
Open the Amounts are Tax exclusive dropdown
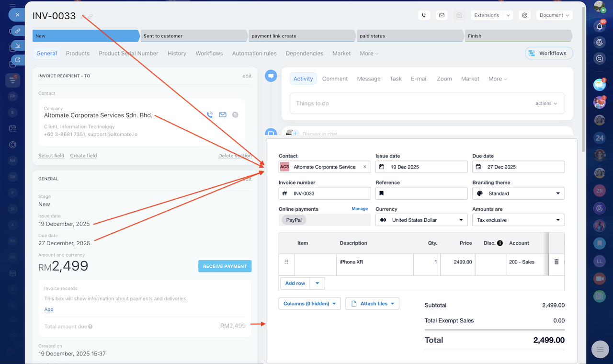click(x=518, y=220)
